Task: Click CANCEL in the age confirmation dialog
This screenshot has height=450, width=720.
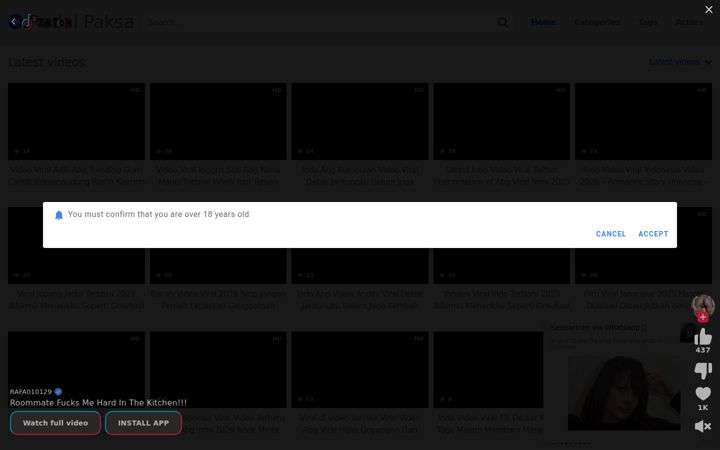Action: point(611,234)
